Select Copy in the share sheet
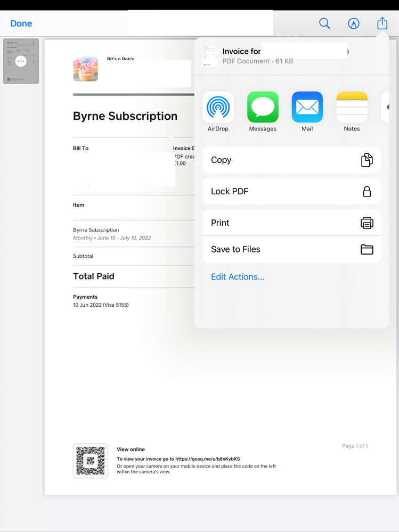Image resolution: width=399 pixels, height=532 pixels. pos(291,160)
